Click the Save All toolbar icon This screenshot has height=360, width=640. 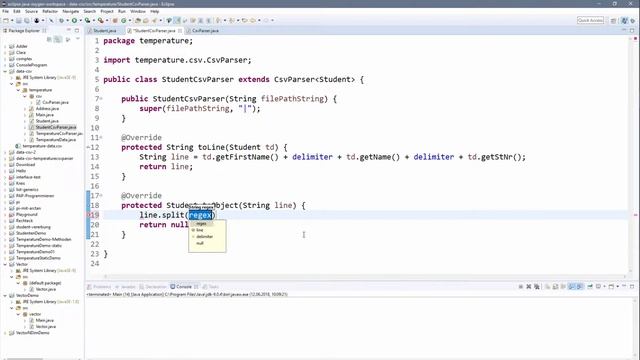coord(27,20)
